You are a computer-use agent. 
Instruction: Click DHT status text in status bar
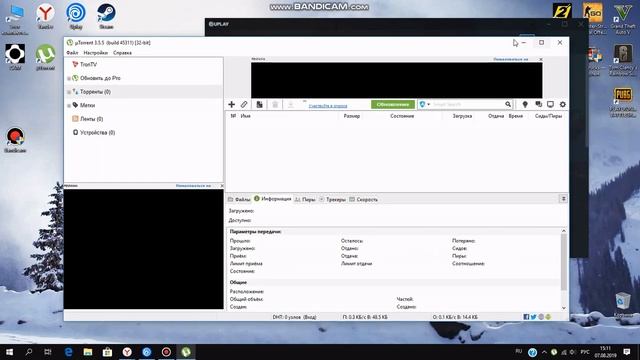(x=294, y=317)
